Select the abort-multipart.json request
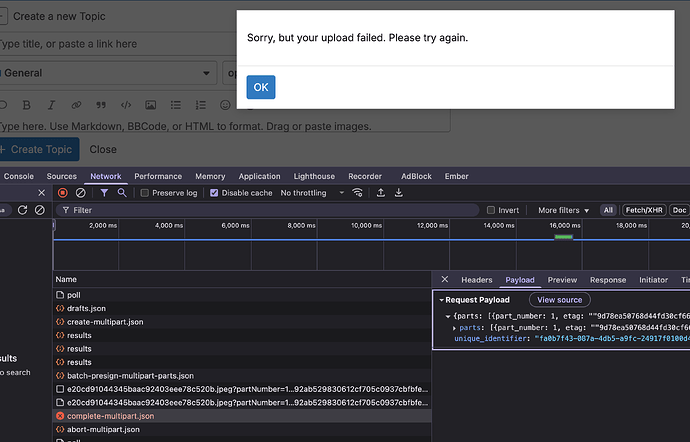This screenshot has height=442, width=690. click(242, 429)
